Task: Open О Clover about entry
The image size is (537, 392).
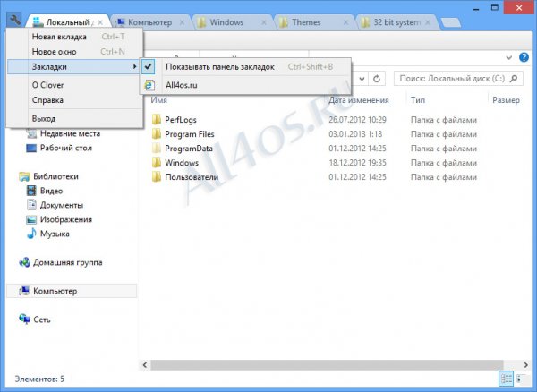Action: click(x=75, y=85)
